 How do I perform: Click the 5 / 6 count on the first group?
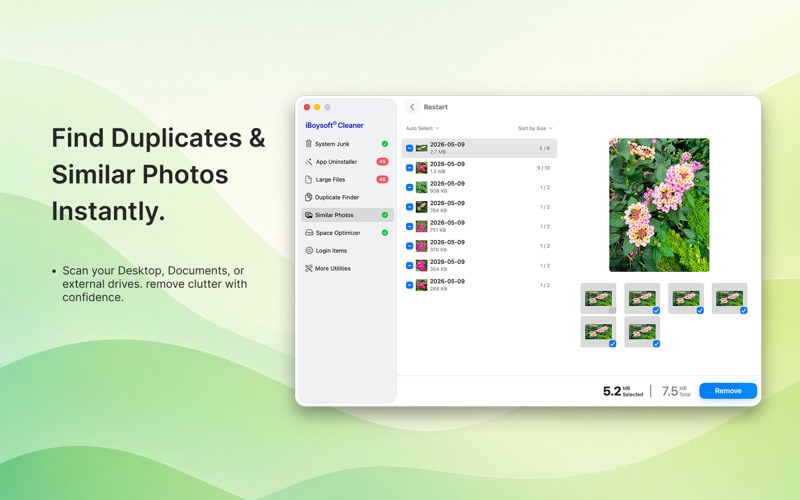[x=544, y=148]
